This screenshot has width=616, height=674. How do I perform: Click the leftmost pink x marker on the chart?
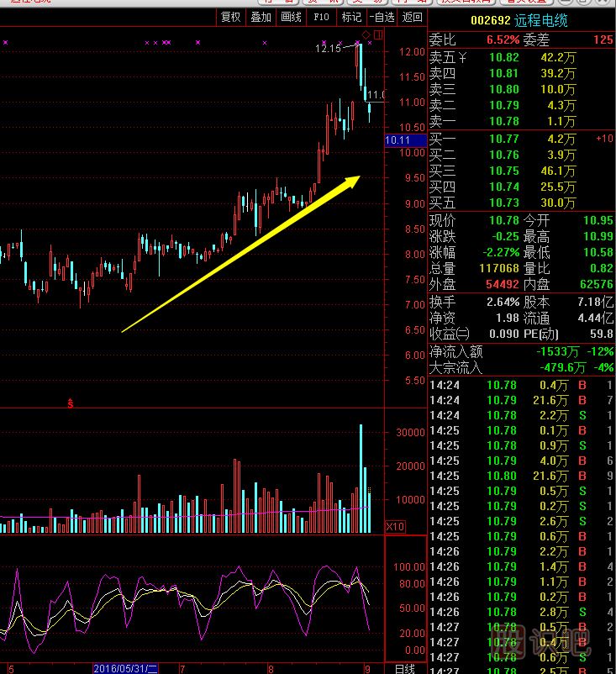(x=5, y=42)
